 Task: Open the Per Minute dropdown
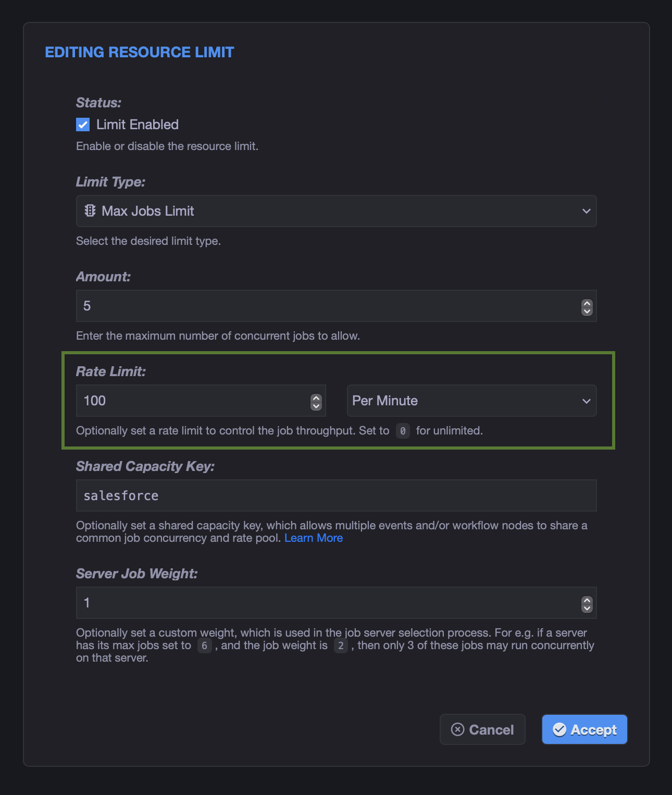pos(471,401)
